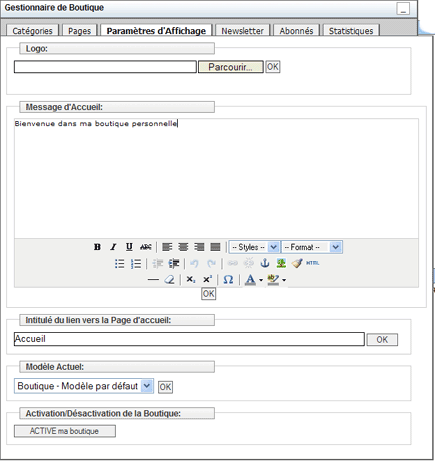Insert an anchor with the anchor icon
This screenshot has width=435, height=461.
(x=265, y=263)
